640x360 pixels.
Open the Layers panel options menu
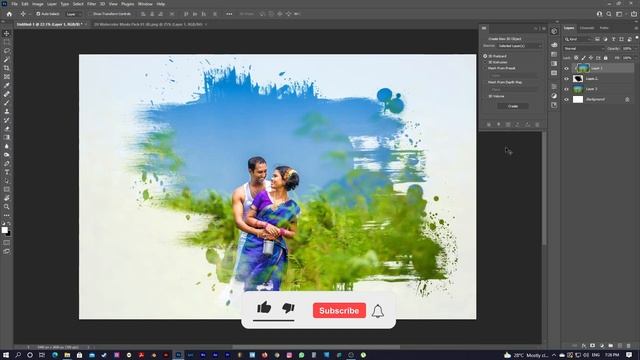[x=636, y=28]
